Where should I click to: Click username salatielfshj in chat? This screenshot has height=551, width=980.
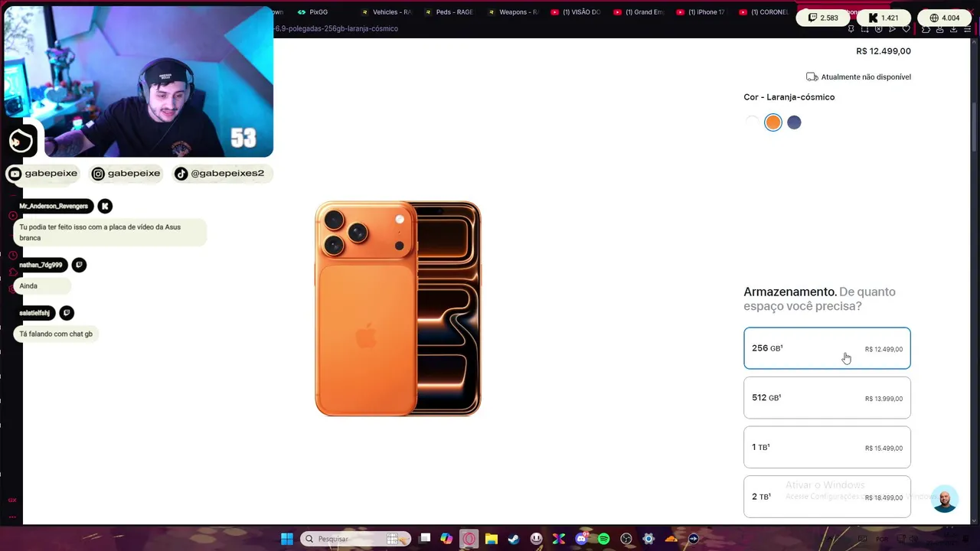click(x=34, y=313)
